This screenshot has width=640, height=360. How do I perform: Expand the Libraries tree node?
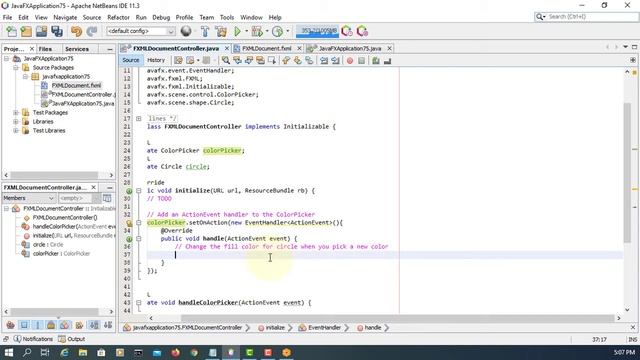point(16,121)
